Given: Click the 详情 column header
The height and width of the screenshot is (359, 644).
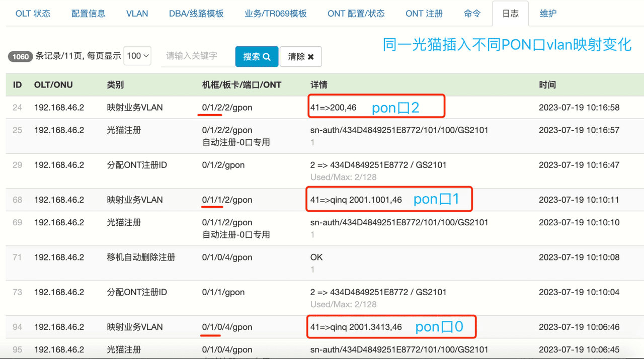Looking at the screenshot, I should pyautogui.click(x=319, y=85).
